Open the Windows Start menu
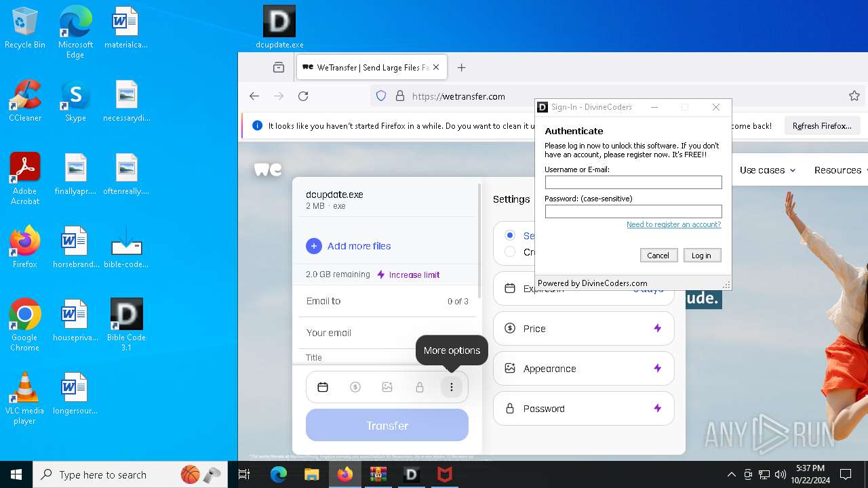868x488 pixels. (x=16, y=474)
